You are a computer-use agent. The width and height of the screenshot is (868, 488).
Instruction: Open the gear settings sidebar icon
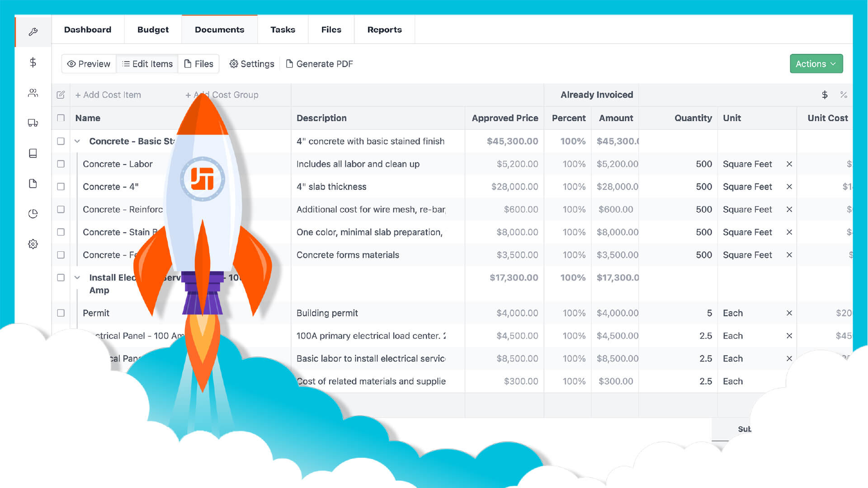[x=33, y=244]
